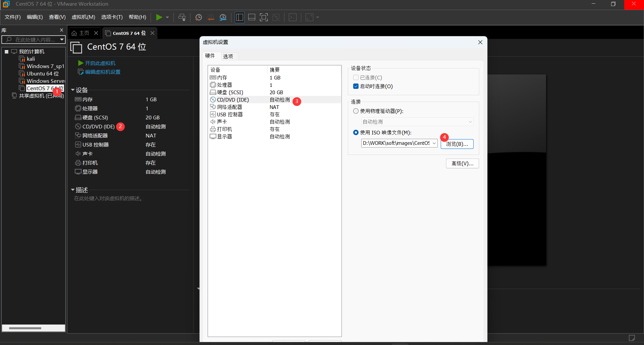
Task: Click the 浏览(B)... button
Action: (457, 144)
